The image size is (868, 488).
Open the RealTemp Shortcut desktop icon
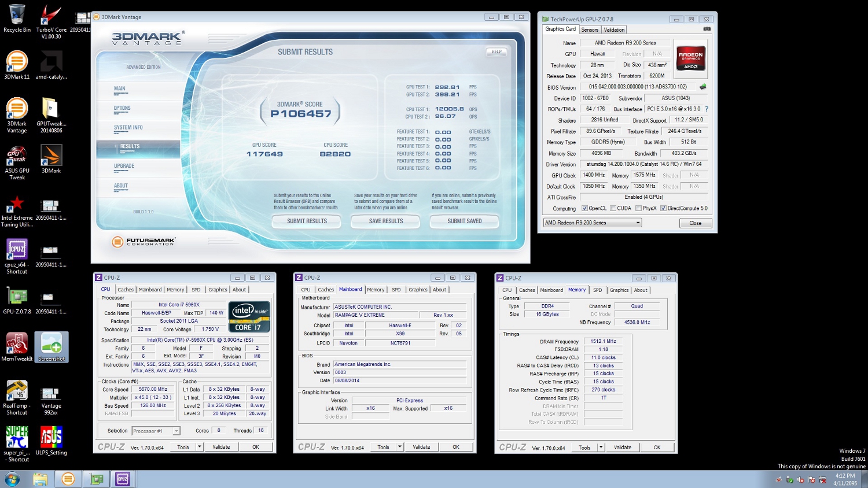tap(17, 398)
